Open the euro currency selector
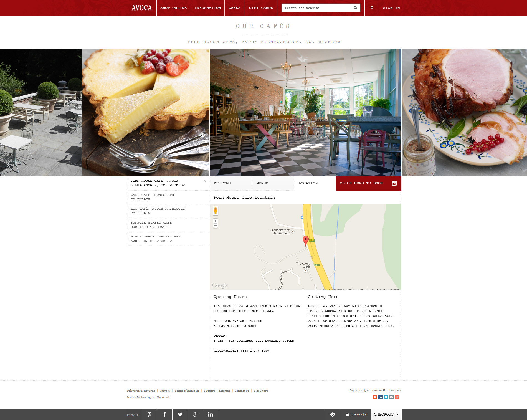527x420 pixels. click(372, 8)
